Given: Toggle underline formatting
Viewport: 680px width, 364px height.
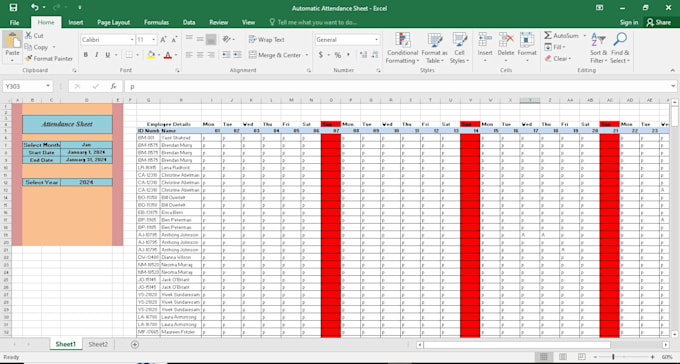Looking at the screenshot, I should [x=107, y=55].
